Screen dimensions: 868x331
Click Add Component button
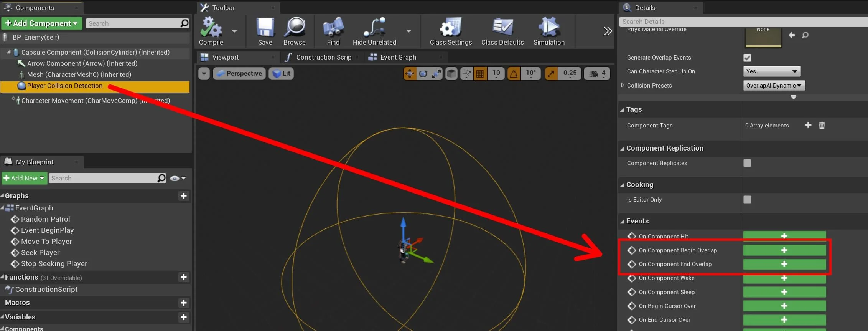pyautogui.click(x=41, y=23)
